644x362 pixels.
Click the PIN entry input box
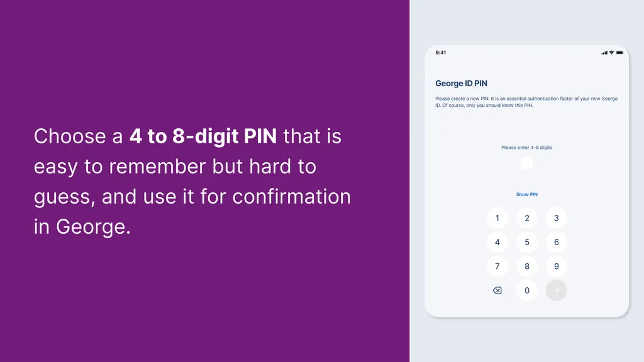(x=526, y=163)
